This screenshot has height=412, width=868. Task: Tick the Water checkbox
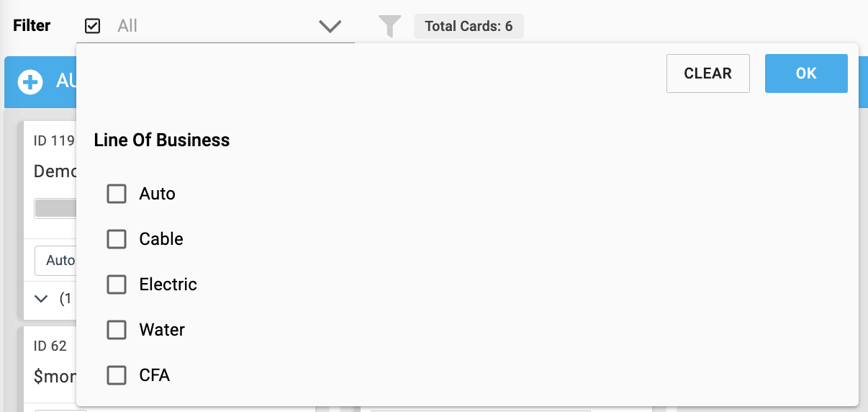pos(117,330)
